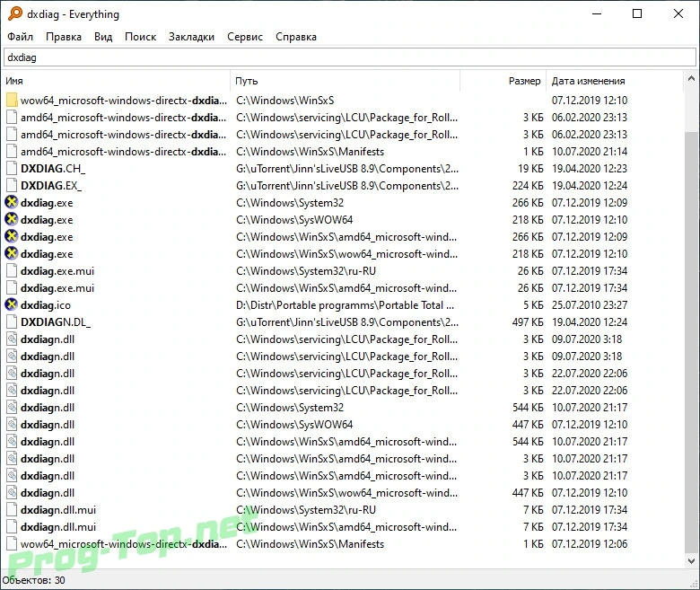
Task: Click the file icon of DXDIAGN.DL_
Action: tap(12, 322)
